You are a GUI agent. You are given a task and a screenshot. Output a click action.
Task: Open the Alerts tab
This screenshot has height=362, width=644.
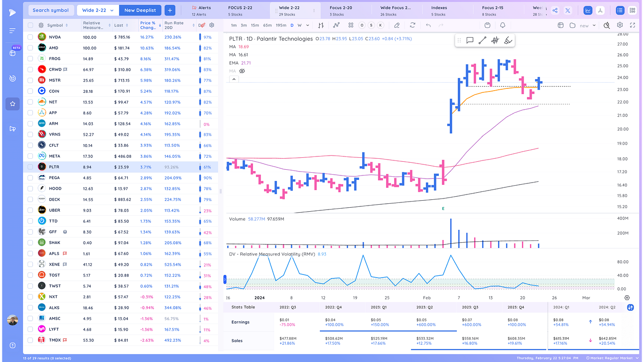201,10
